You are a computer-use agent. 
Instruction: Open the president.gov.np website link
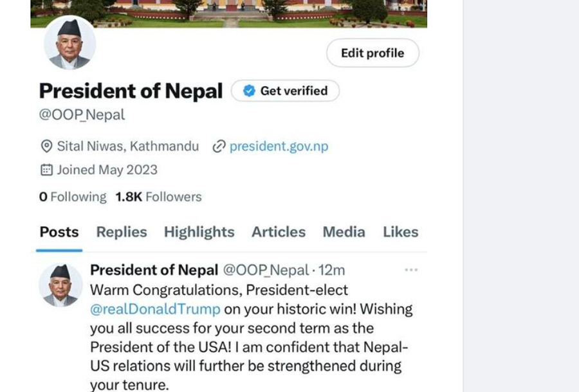[279, 147]
